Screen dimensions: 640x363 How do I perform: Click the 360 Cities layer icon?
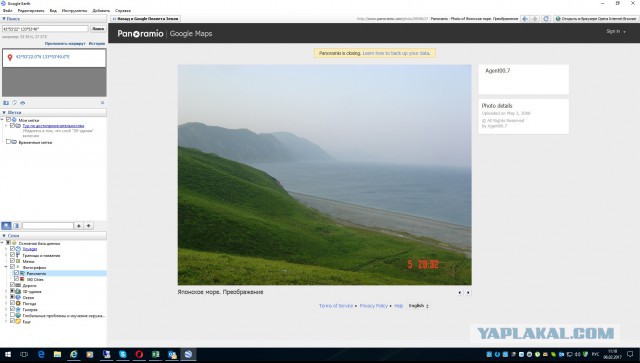(x=22, y=279)
